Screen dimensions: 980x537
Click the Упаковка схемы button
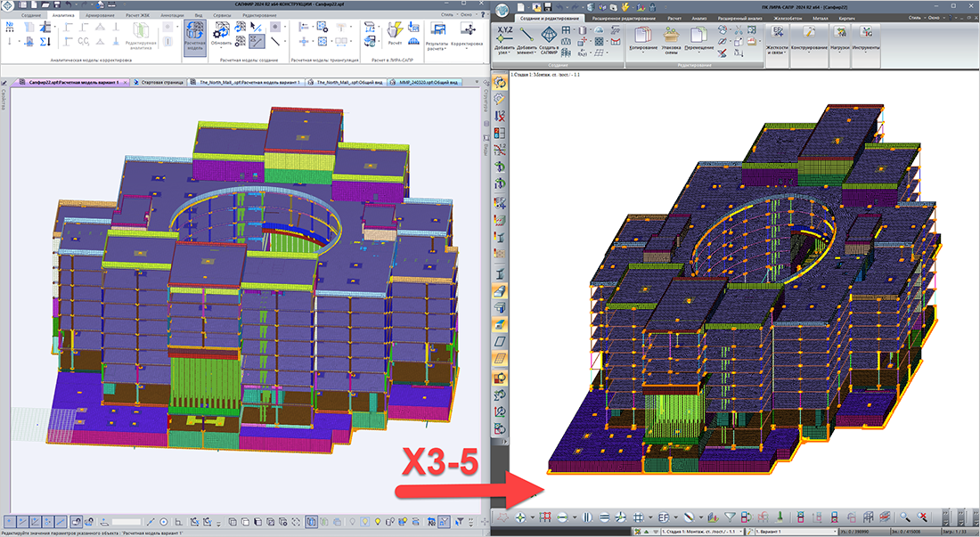click(x=671, y=41)
